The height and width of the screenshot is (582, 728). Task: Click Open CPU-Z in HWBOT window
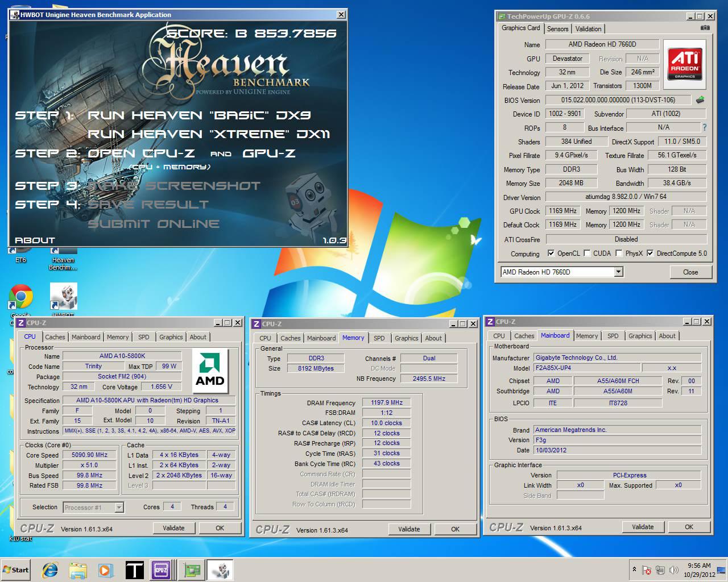[141, 153]
